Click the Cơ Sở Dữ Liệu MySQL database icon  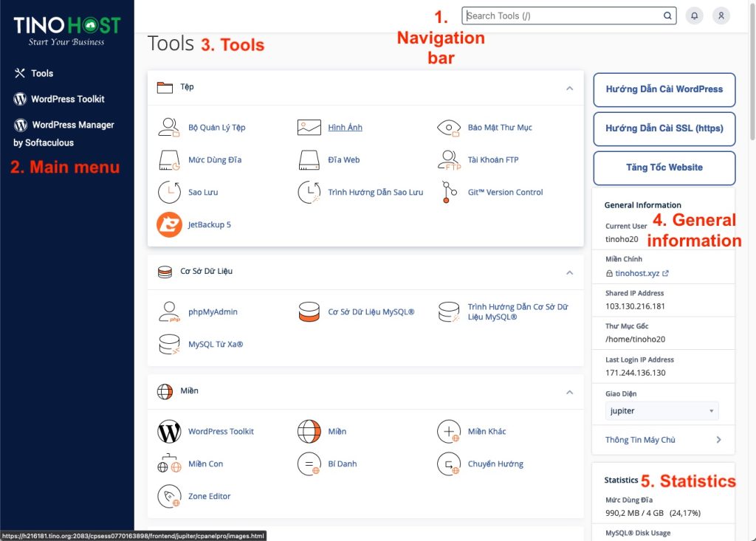coord(309,312)
